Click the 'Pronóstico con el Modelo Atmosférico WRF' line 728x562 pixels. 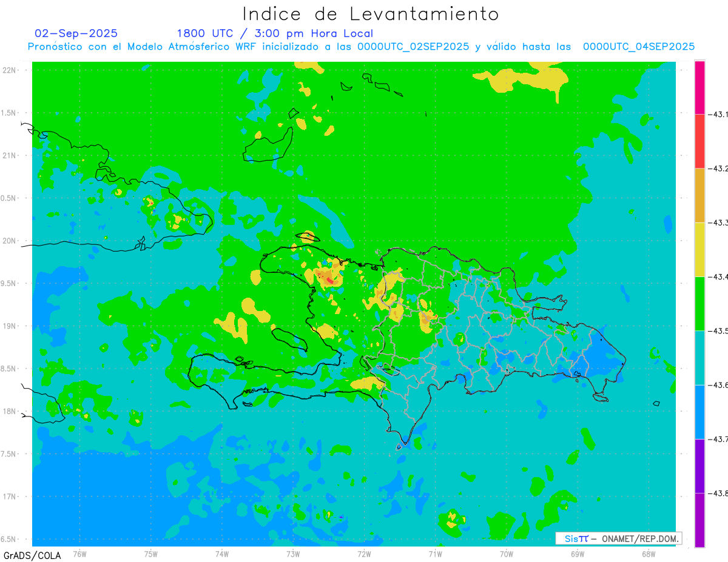pos(361,47)
